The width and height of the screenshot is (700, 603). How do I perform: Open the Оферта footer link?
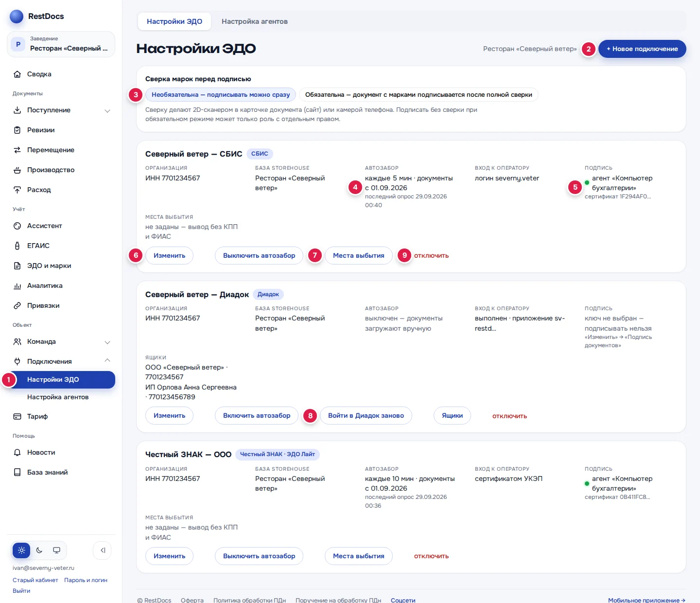[x=192, y=600]
